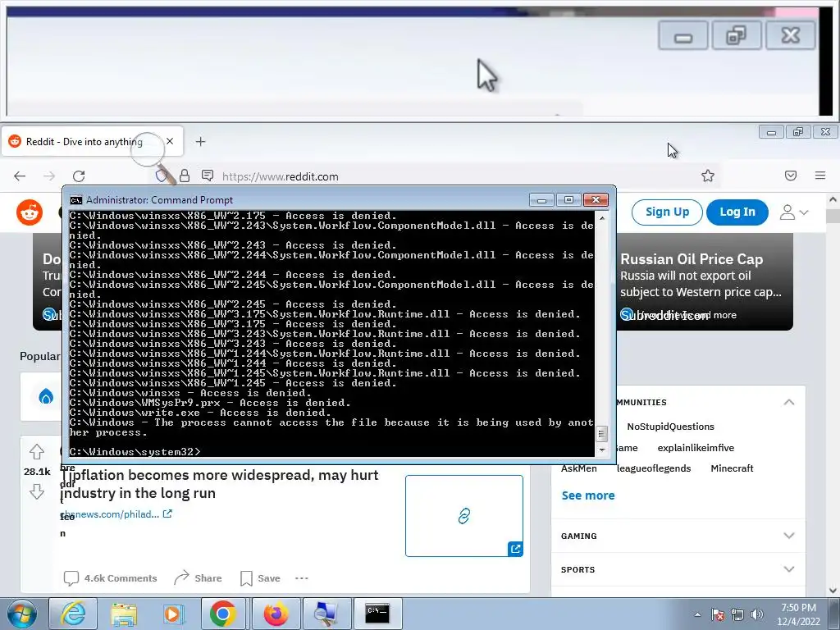Open the volume speaker icon
Screen dimensions: 840x630
tap(757, 615)
